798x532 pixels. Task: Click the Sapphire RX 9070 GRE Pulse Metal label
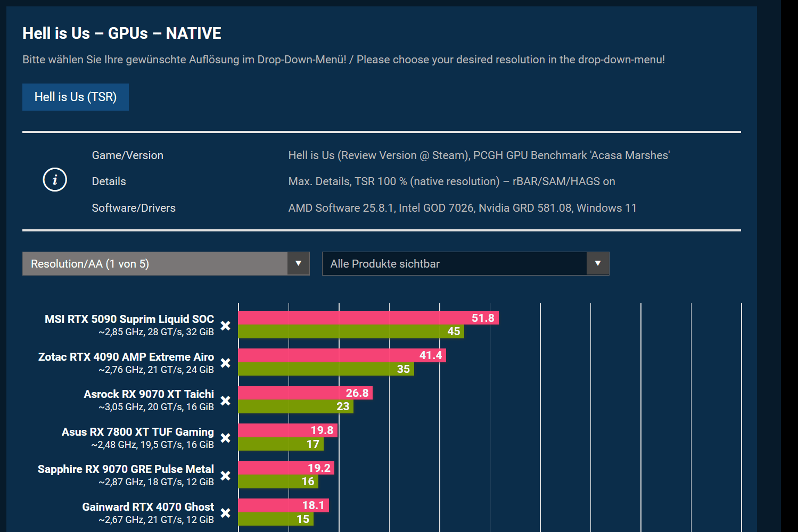(126, 469)
